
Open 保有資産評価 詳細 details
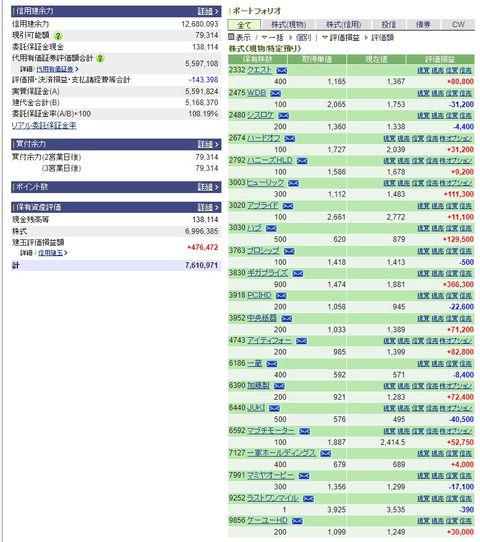[209, 207]
